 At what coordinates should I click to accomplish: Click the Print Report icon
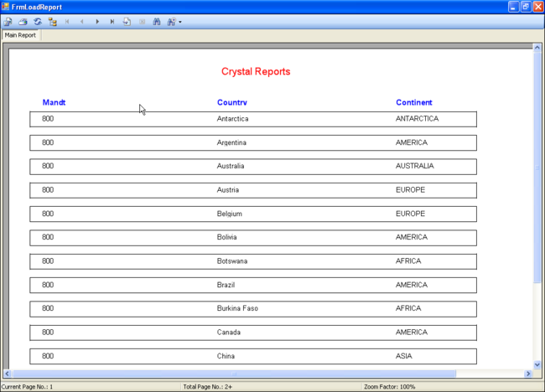click(23, 22)
